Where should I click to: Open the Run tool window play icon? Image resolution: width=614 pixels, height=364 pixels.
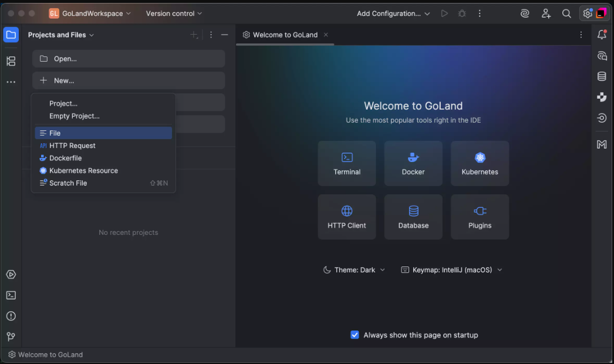pos(11,274)
